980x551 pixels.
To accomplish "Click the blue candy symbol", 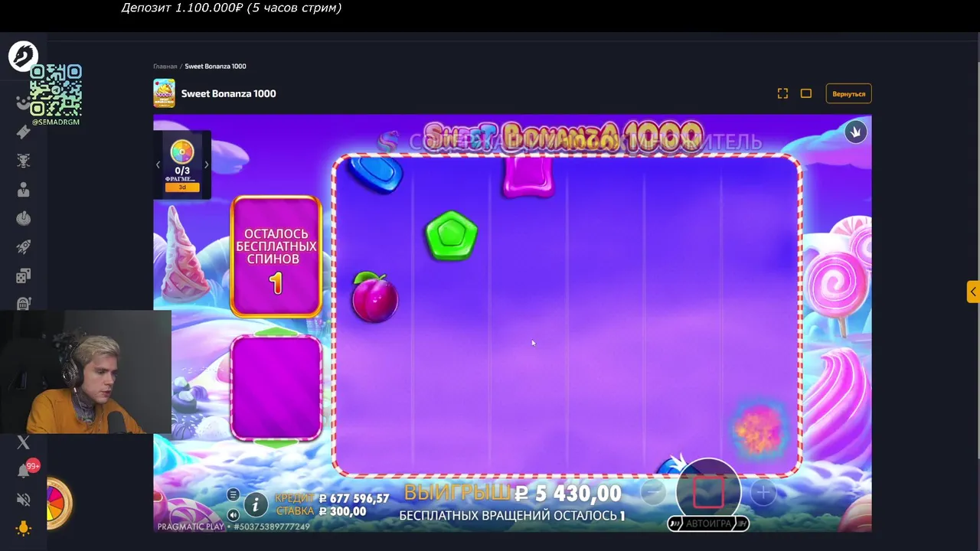I will (x=375, y=174).
